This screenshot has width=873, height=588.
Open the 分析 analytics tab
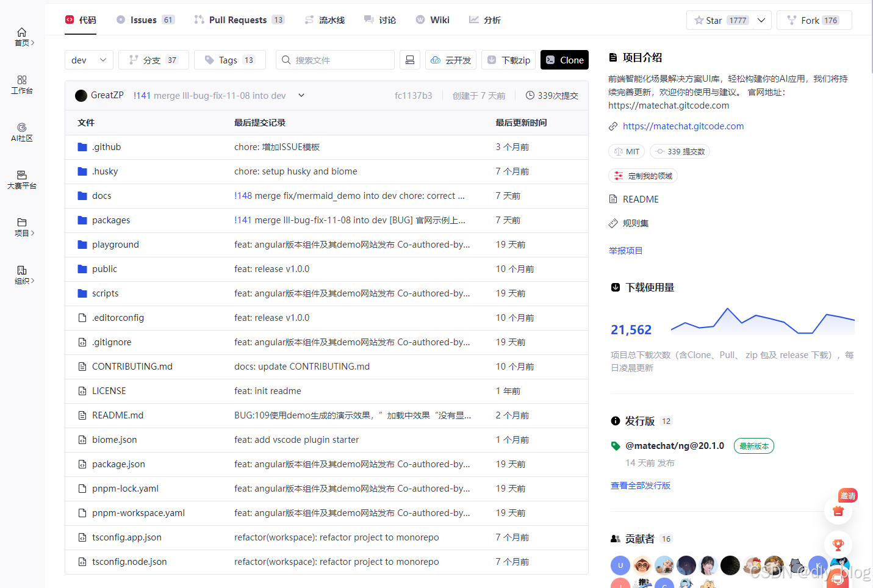tap(485, 20)
